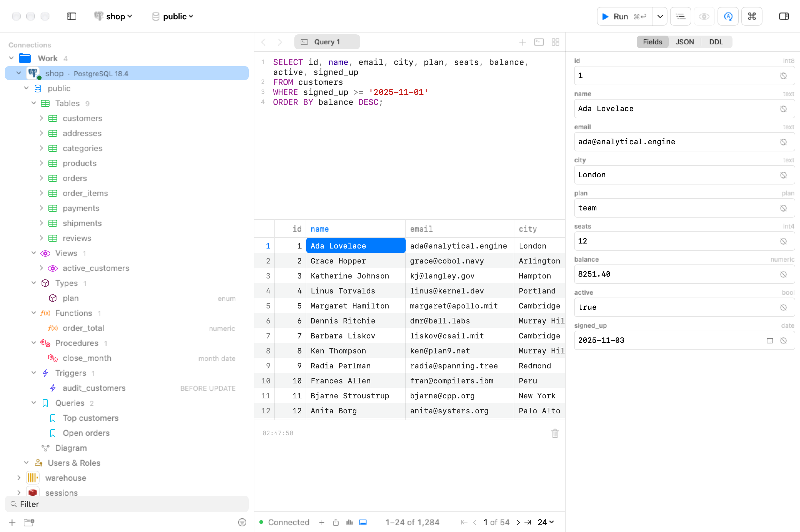Collapse the shop PostgreSQL connection
This screenshot has height=532, width=800.
click(x=19, y=73)
